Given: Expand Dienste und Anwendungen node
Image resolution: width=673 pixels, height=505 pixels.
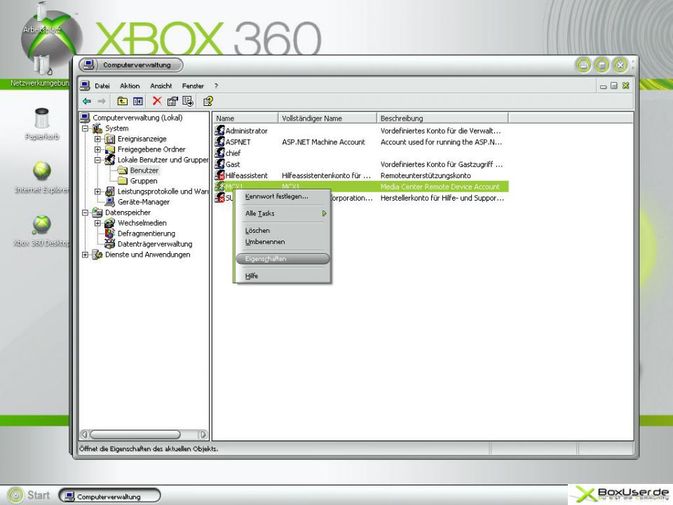Looking at the screenshot, I should click(x=85, y=254).
